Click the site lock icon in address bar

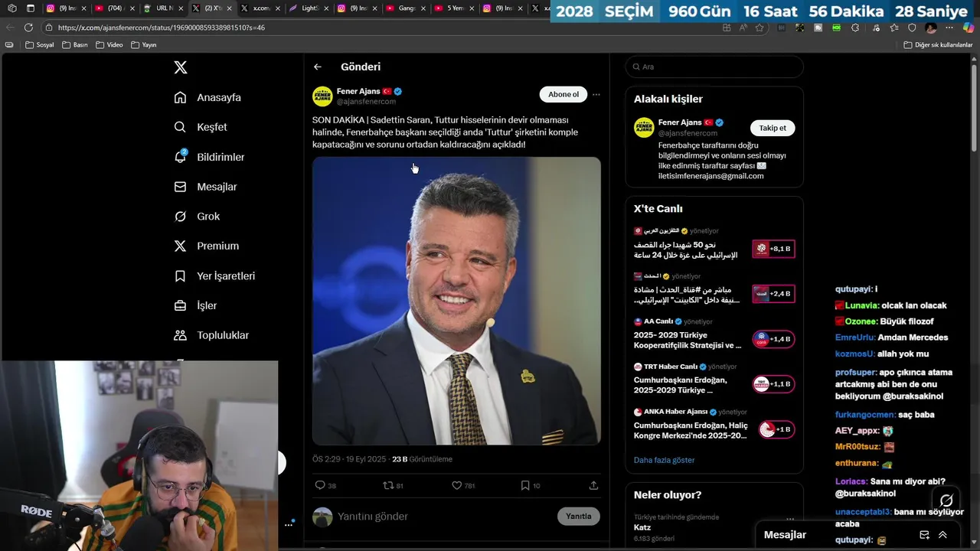click(x=49, y=28)
